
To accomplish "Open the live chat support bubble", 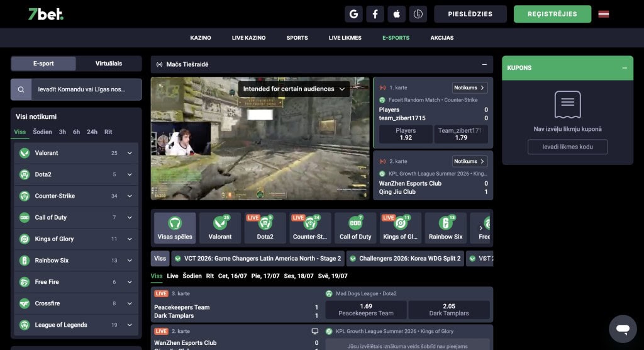I will (x=623, y=329).
